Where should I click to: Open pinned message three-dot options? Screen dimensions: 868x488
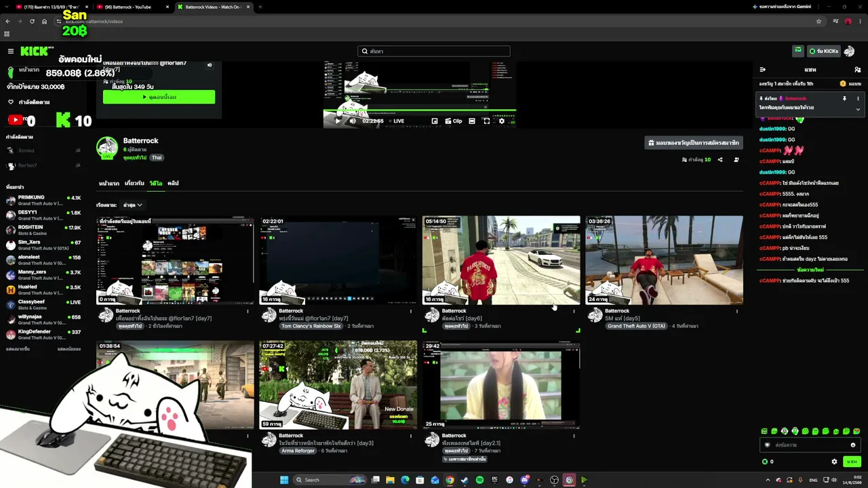coord(858,98)
